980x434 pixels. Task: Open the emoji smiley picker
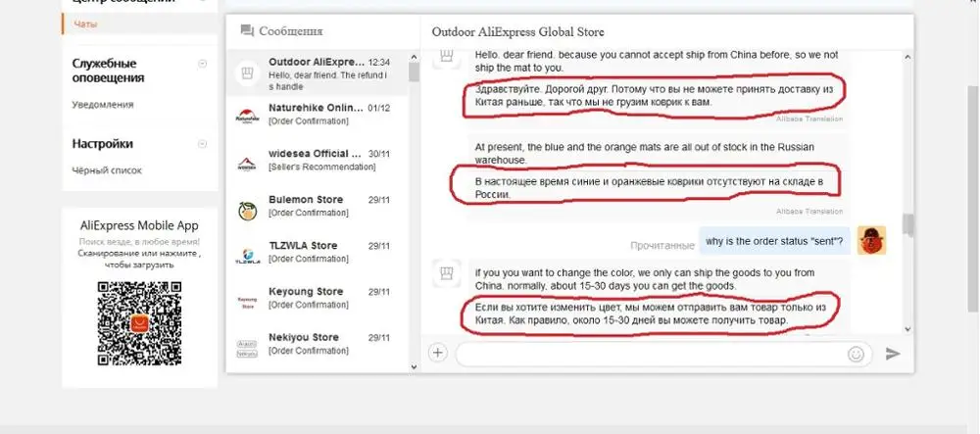[856, 354]
